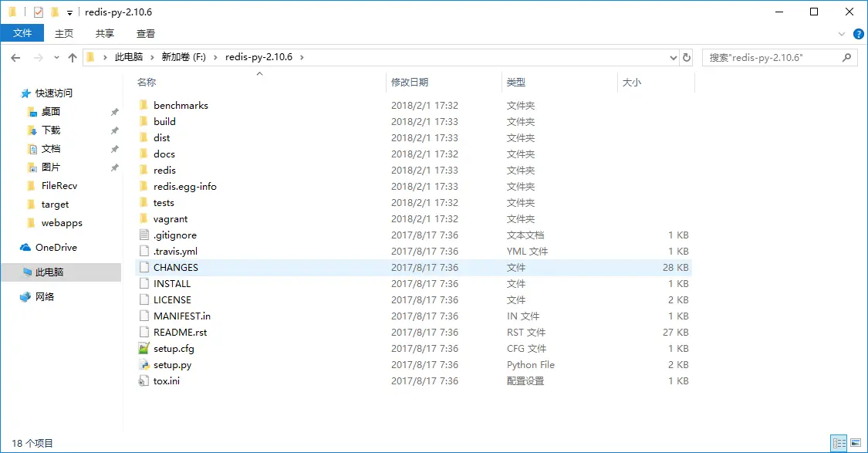This screenshot has height=453, width=868.
Task: Select webapps in the navigation pane
Action: [62, 222]
